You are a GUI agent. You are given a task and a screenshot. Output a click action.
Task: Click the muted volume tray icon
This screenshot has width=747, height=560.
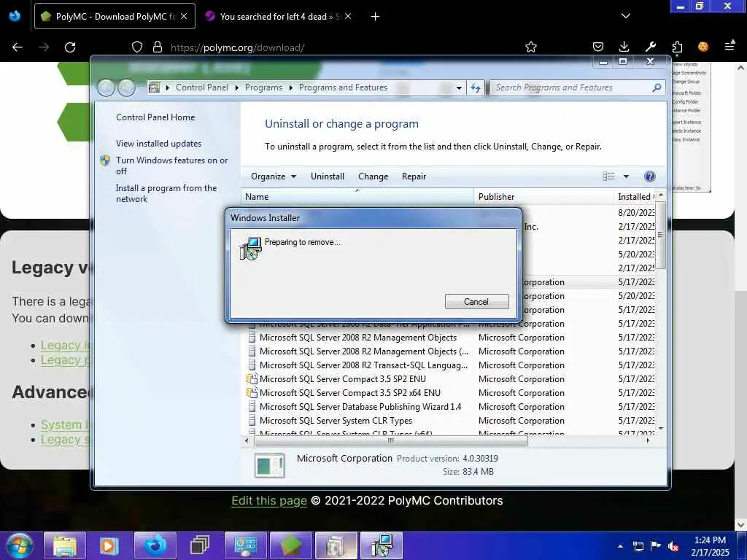(x=673, y=546)
